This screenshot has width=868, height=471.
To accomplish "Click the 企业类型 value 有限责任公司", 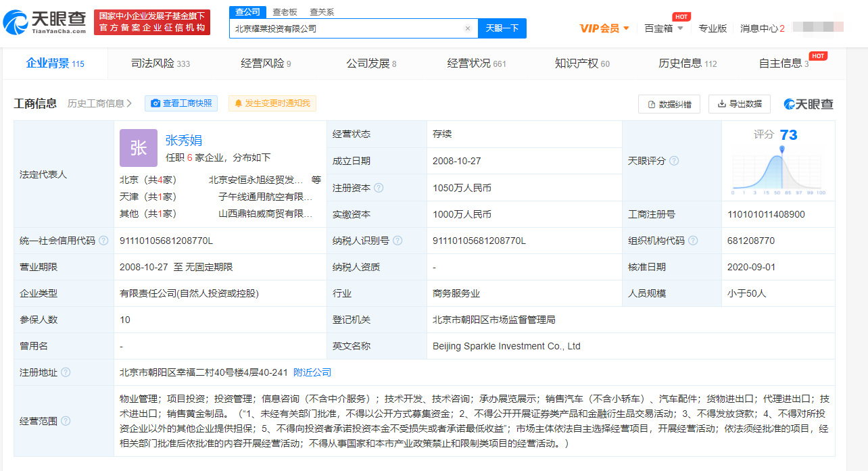I will pyautogui.click(x=189, y=293).
